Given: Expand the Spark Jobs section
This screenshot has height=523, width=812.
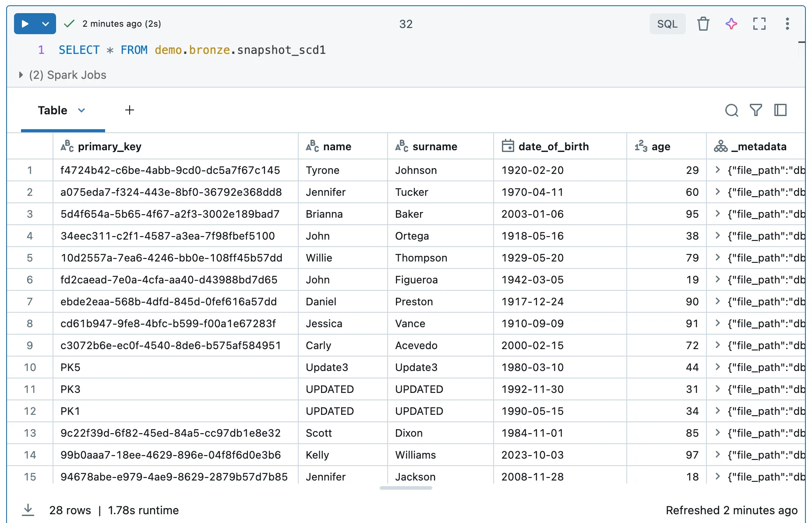Looking at the screenshot, I should (21, 75).
